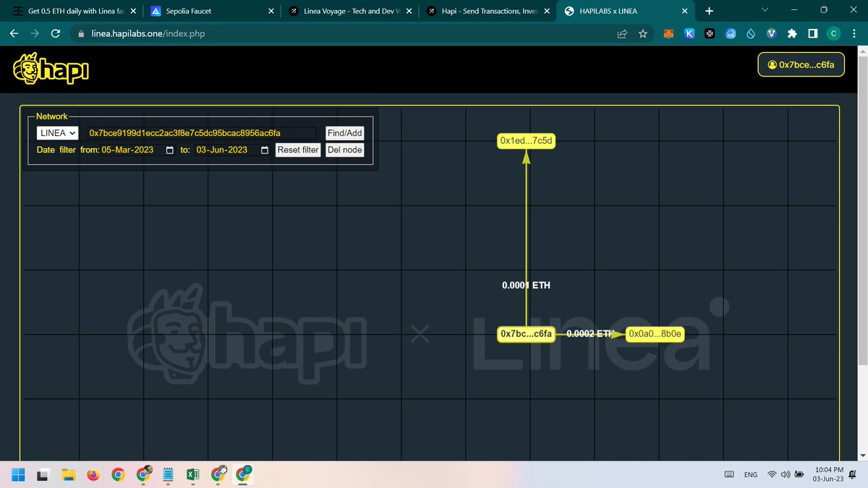Click the Find/Add button
The image size is (868, 488).
[344, 133]
